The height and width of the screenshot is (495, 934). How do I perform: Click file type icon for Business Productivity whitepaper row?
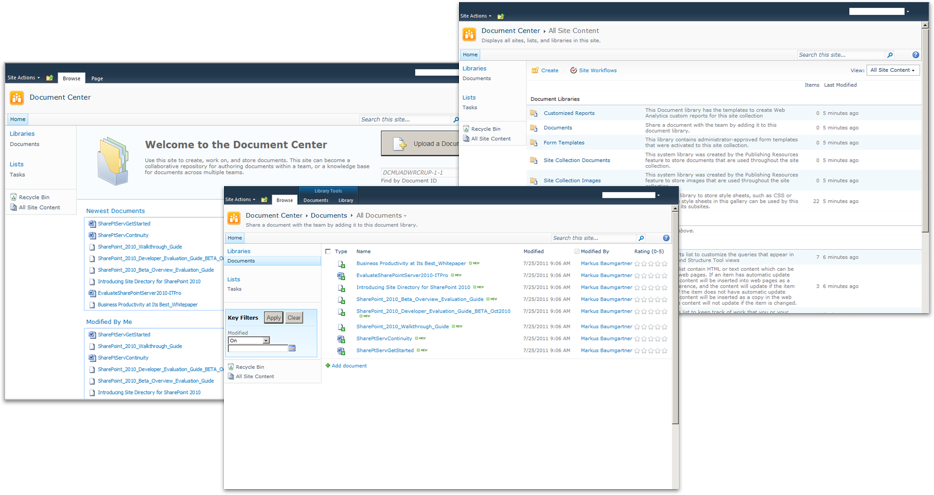(x=341, y=264)
